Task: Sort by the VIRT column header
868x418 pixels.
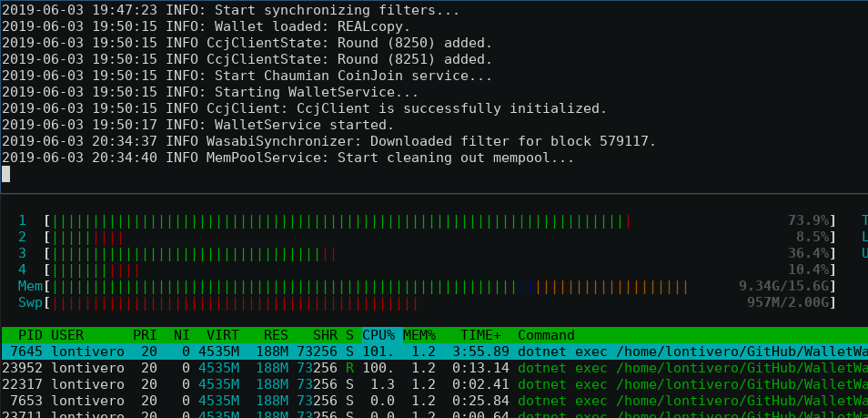Action: click(x=223, y=335)
